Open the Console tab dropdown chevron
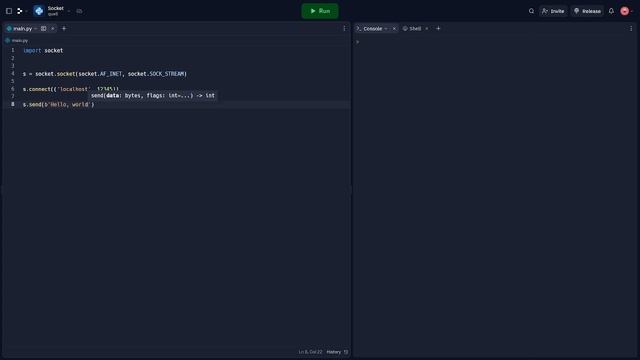Screen dimensions: 640x360 click(386, 29)
